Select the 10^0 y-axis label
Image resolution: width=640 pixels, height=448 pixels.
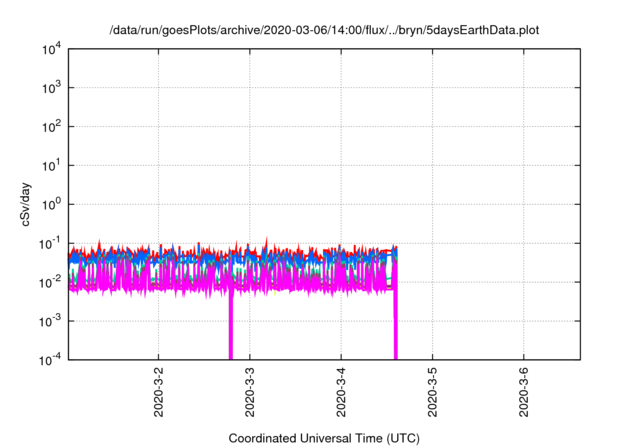(x=52, y=204)
